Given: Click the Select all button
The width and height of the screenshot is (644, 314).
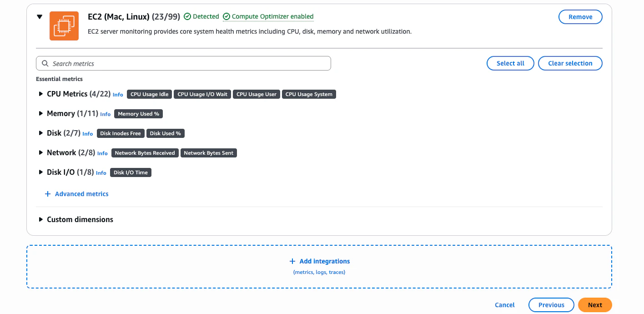Looking at the screenshot, I should click(x=510, y=63).
